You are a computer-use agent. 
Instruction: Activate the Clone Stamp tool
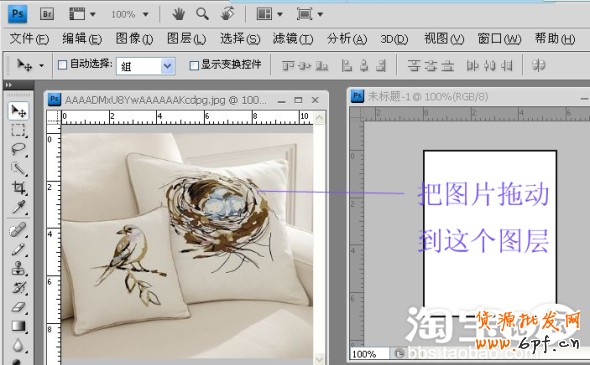[18, 268]
